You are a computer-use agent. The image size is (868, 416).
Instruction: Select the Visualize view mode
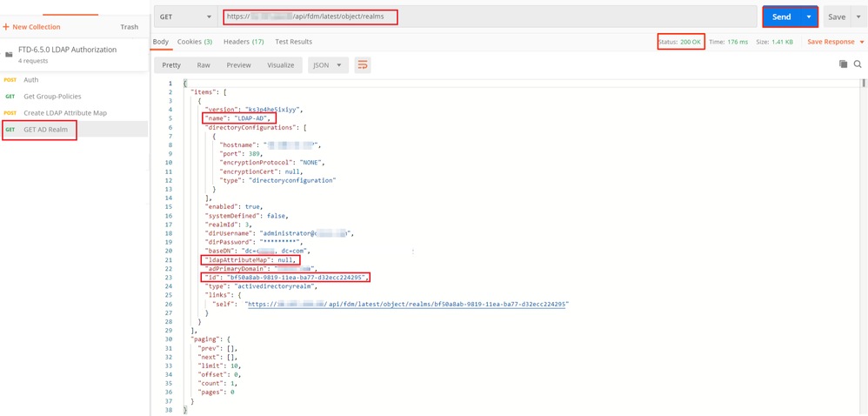280,65
